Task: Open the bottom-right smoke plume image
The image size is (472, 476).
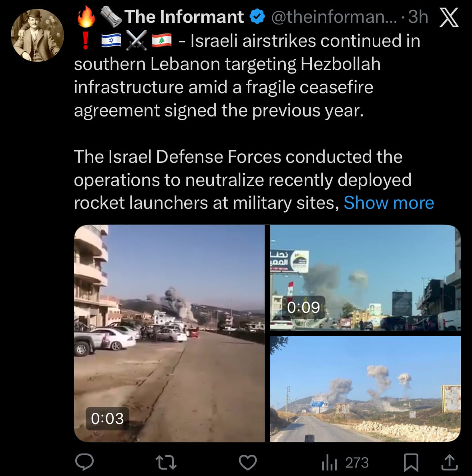Action: (x=365, y=389)
